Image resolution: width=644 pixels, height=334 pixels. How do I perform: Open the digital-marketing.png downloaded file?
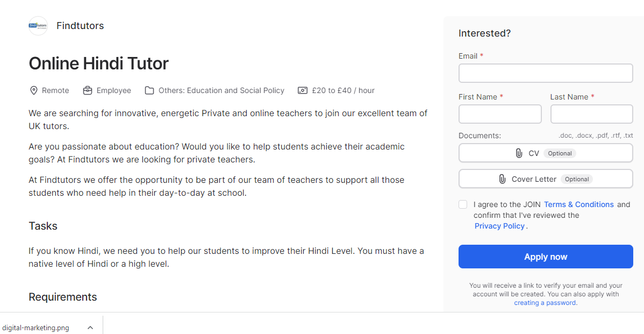pyautogui.click(x=36, y=328)
